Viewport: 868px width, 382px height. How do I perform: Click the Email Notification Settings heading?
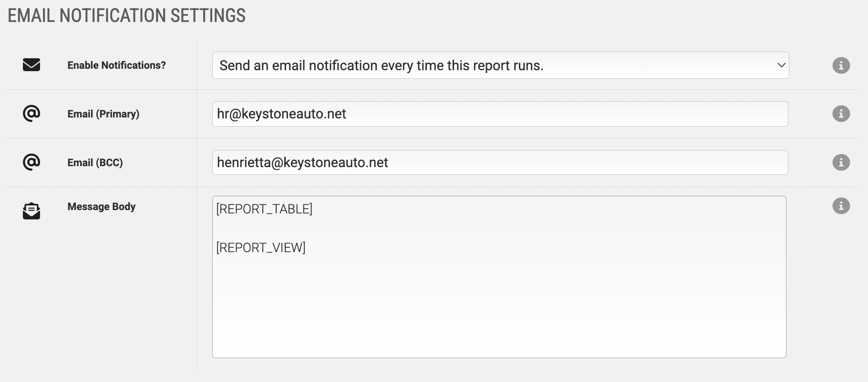click(x=126, y=16)
